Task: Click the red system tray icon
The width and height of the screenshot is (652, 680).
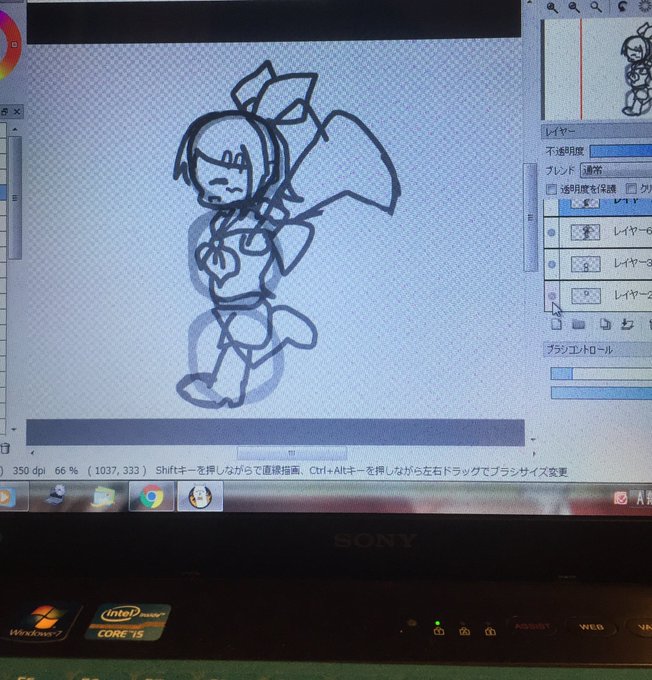Action: [620, 498]
